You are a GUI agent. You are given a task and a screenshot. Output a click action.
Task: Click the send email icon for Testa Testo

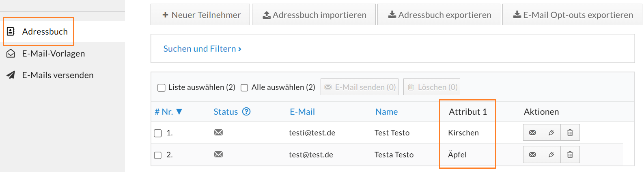point(532,155)
